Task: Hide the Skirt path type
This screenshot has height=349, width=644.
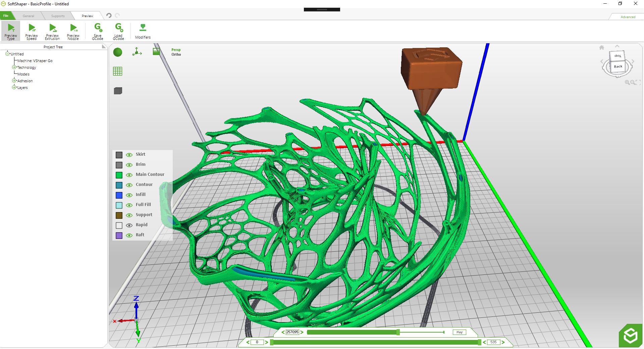Action: coord(129,155)
